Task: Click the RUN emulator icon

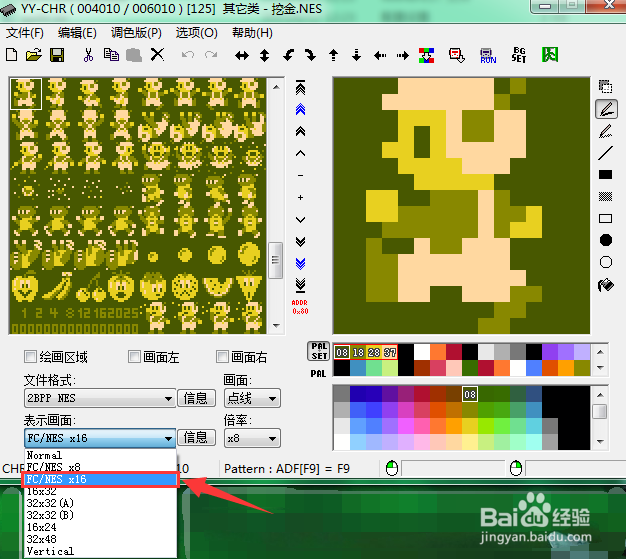Action: pyautogui.click(x=488, y=56)
